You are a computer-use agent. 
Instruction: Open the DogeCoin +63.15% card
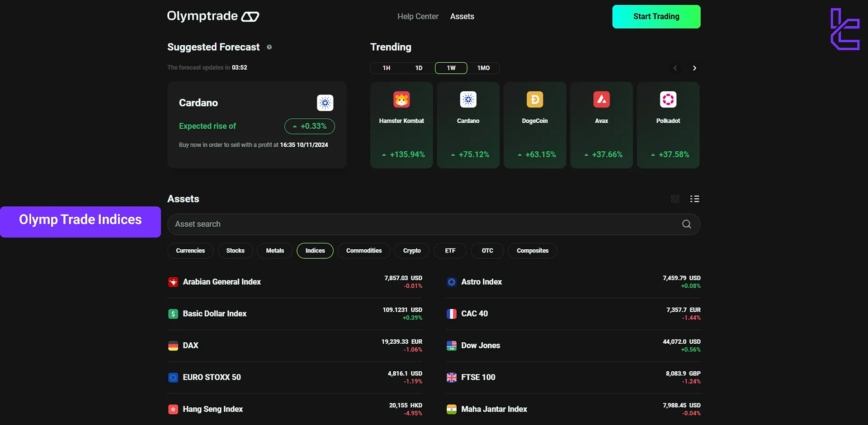[x=535, y=125]
